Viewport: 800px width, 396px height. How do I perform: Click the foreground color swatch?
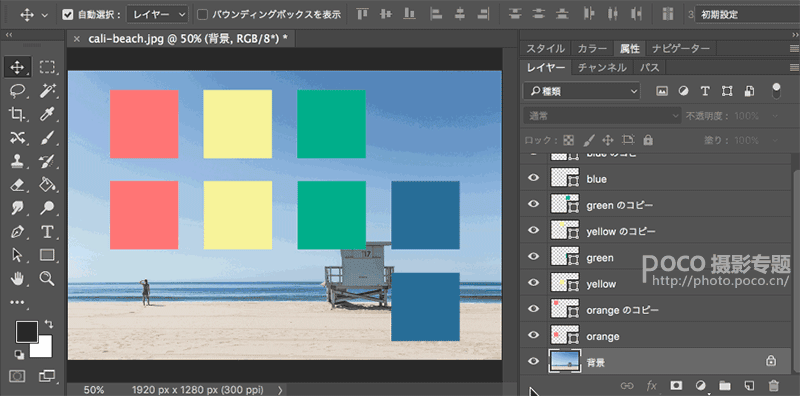point(27,332)
